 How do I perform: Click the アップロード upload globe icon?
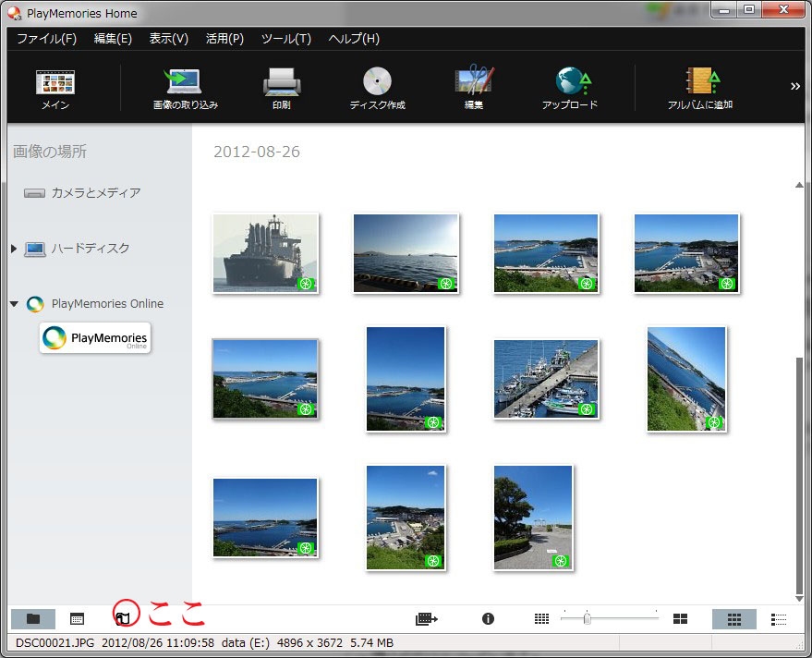(x=570, y=83)
